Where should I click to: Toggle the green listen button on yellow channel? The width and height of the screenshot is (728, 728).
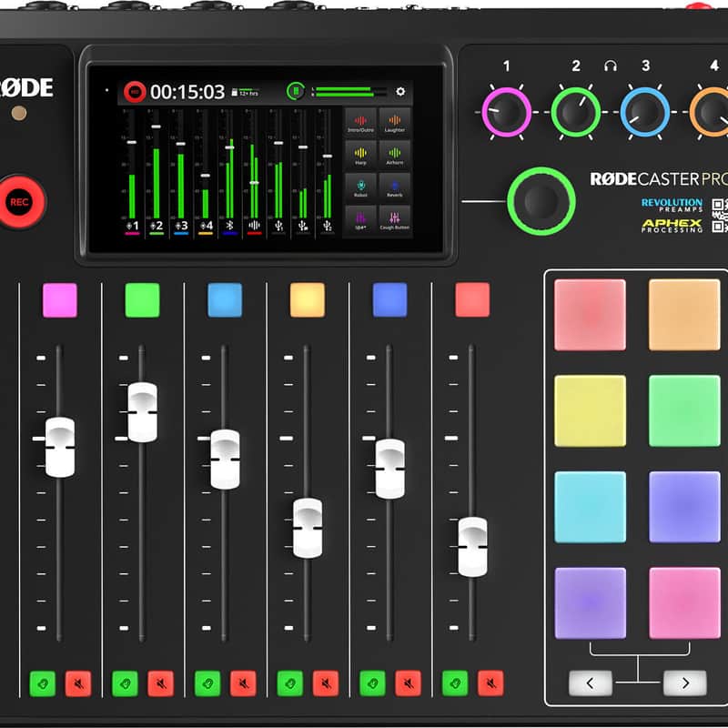(289, 683)
